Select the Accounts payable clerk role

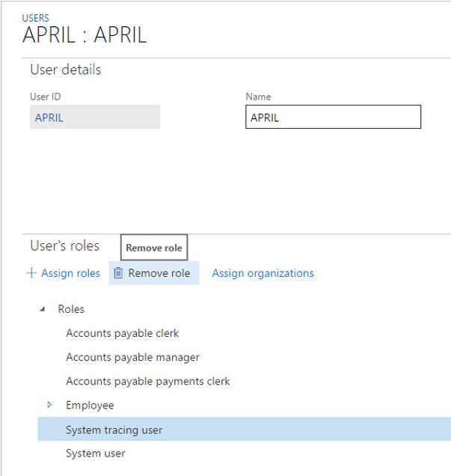[122, 333]
